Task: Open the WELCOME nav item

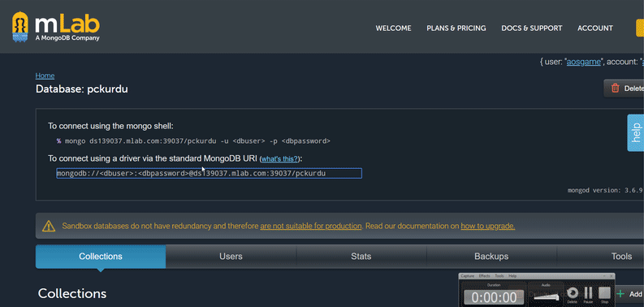Action: [x=393, y=28]
